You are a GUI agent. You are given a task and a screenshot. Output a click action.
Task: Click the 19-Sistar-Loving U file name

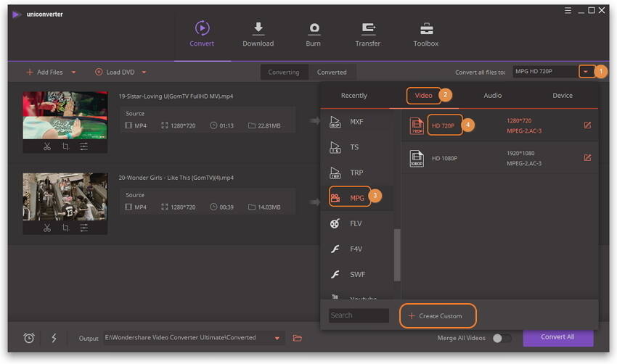[176, 96]
